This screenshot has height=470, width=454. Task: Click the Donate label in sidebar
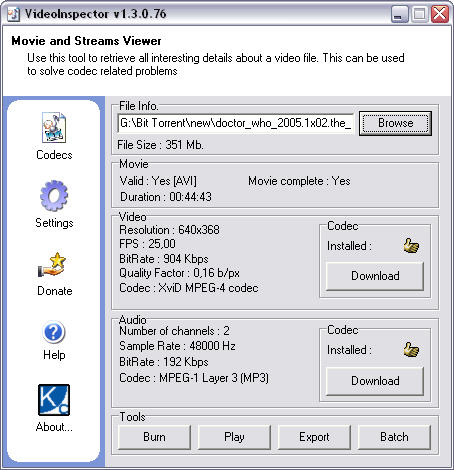pyautogui.click(x=55, y=291)
